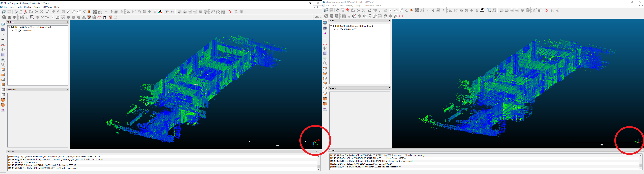This screenshot has height=174, width=644.
Task: Click the SOR filter icon in left window
Action: (100, 12)
